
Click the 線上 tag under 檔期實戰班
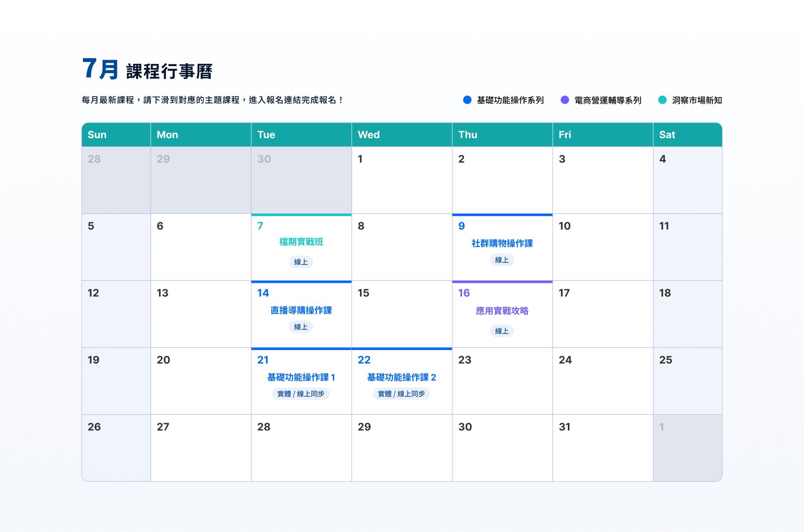[x=301, y=262]
